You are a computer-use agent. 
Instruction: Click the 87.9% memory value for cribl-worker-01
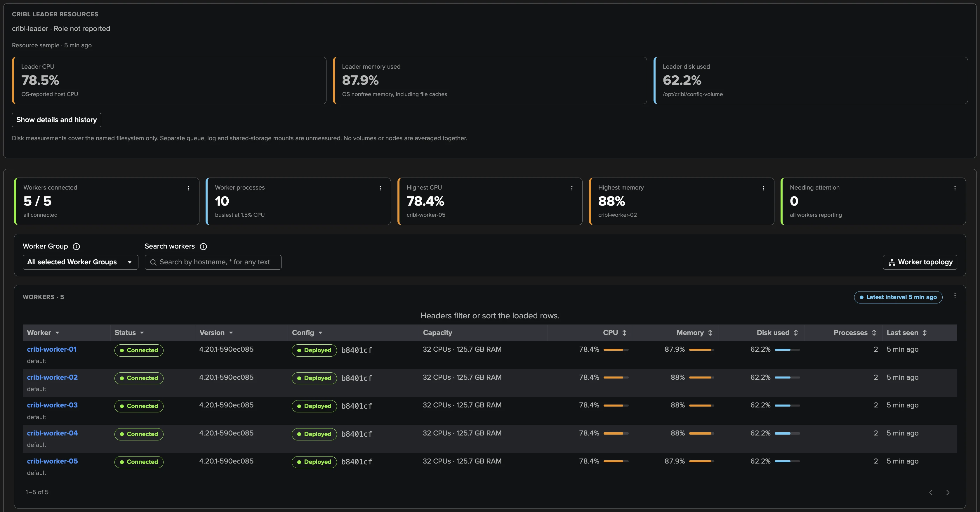[675, 349]
